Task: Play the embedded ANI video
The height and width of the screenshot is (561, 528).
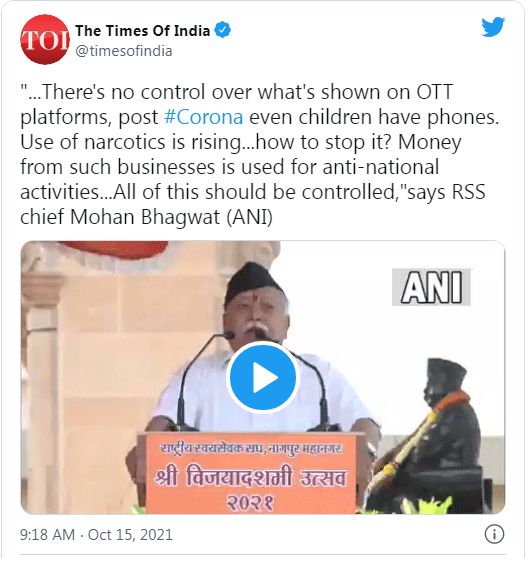Action: point(263,377)
